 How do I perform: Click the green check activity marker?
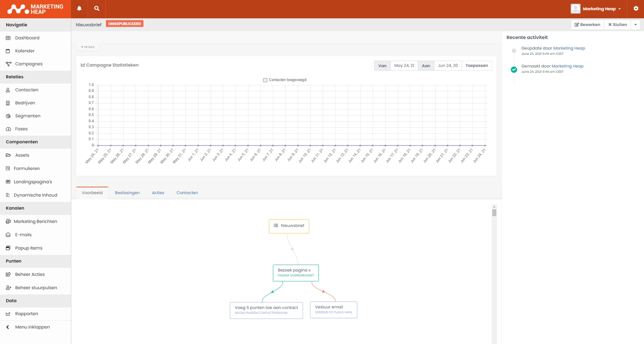point(514,70)
